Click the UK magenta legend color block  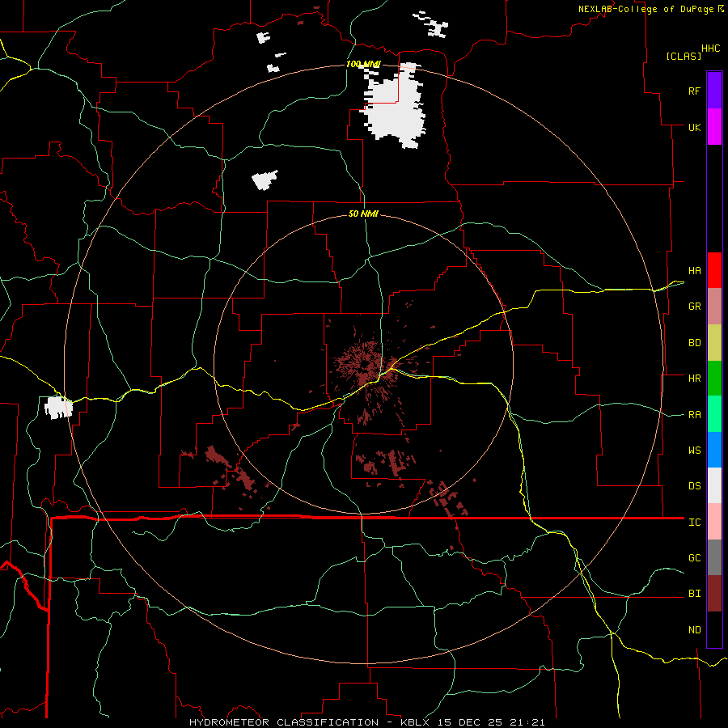click(x=714, y=127)
